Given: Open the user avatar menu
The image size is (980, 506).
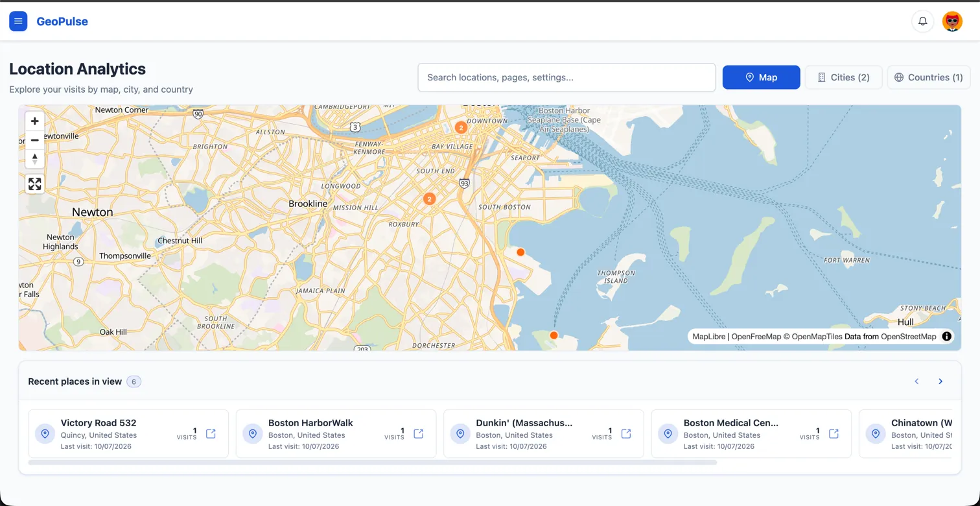Looking at the screenshot, I should [952, 21].
